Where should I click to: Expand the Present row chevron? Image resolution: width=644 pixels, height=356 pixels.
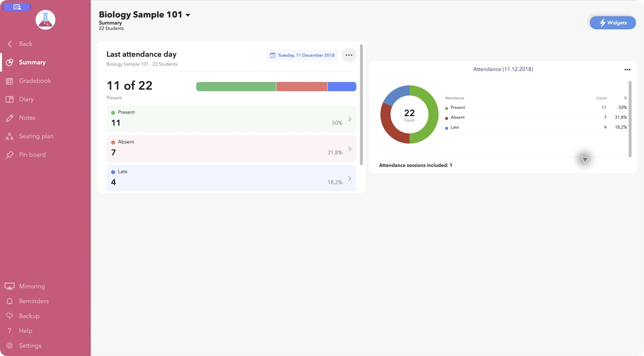[350, 119]
